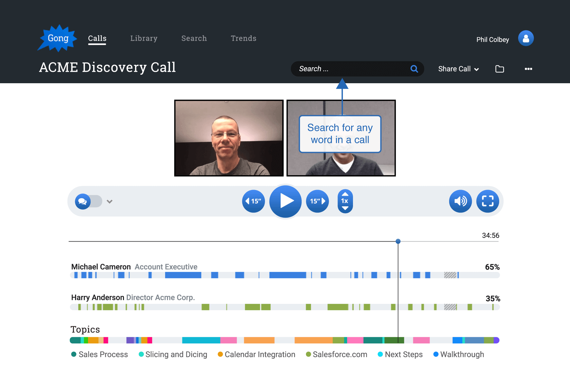This screenshot has height=392, width=570.
Task: Click the Topics heading
Action: 85,330
